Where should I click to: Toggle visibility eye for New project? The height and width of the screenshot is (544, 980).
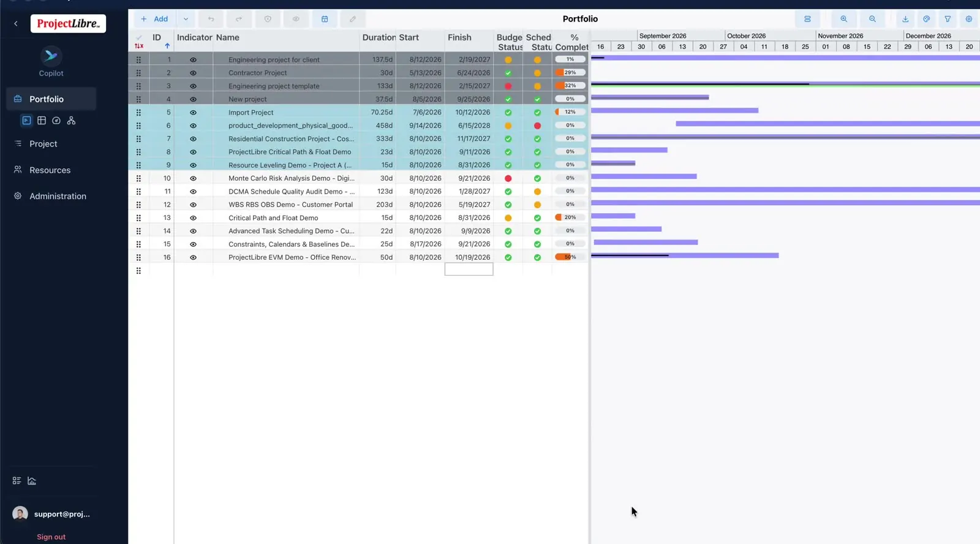(x=193, y=99)
